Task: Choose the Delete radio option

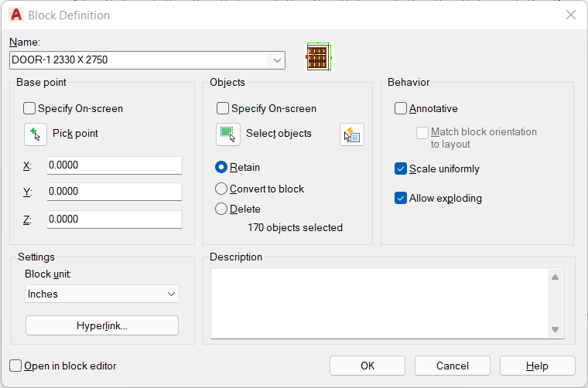Action: click(x=221, y=209)
